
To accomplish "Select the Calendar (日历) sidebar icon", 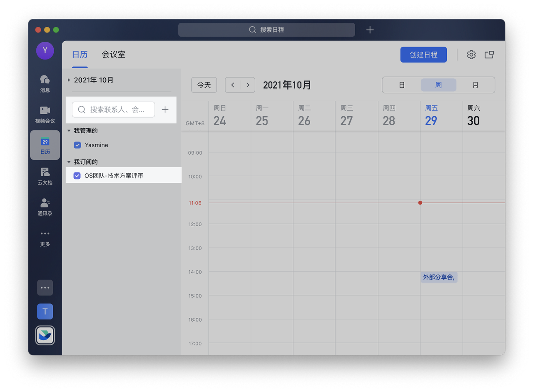I will pos(45,145).
